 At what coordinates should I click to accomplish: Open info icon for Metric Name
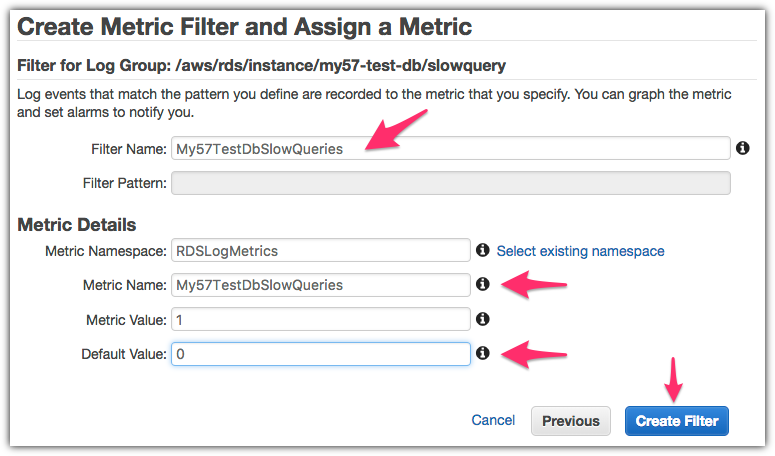click(482, 285)
